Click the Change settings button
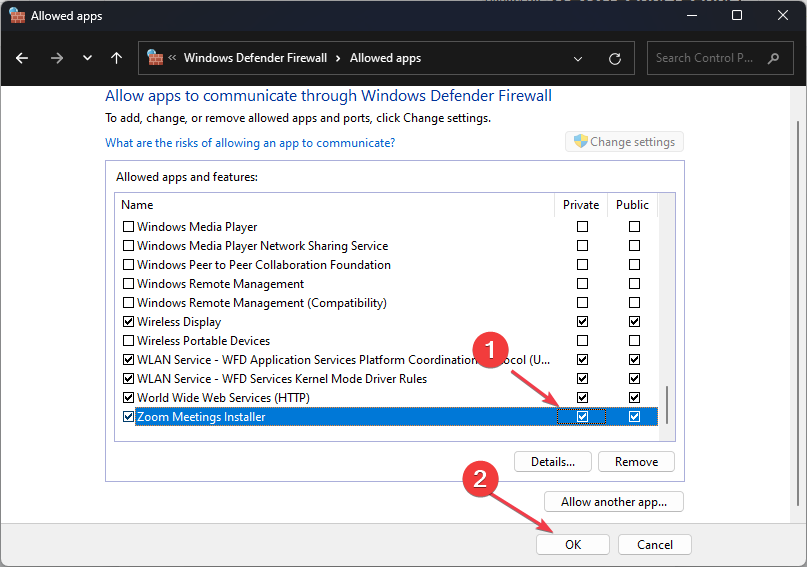Screen dimensions: 807x567 pos(624,141)
